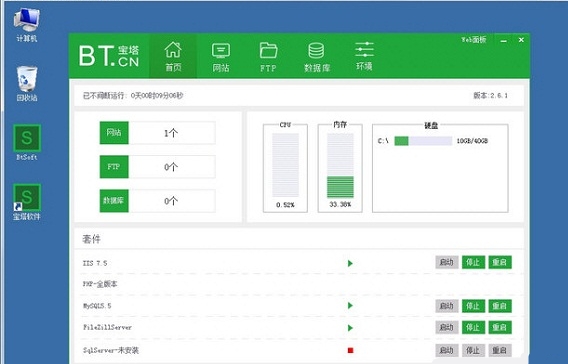The height and width of the screenshot is (364, 568).
Task: Stop the MySQL5.5 service
Action: point(473,306)
